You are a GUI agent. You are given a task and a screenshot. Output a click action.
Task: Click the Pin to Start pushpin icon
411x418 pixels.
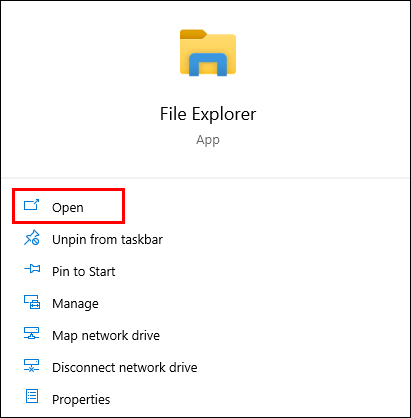pyautogui.click(x=32, y=268)
